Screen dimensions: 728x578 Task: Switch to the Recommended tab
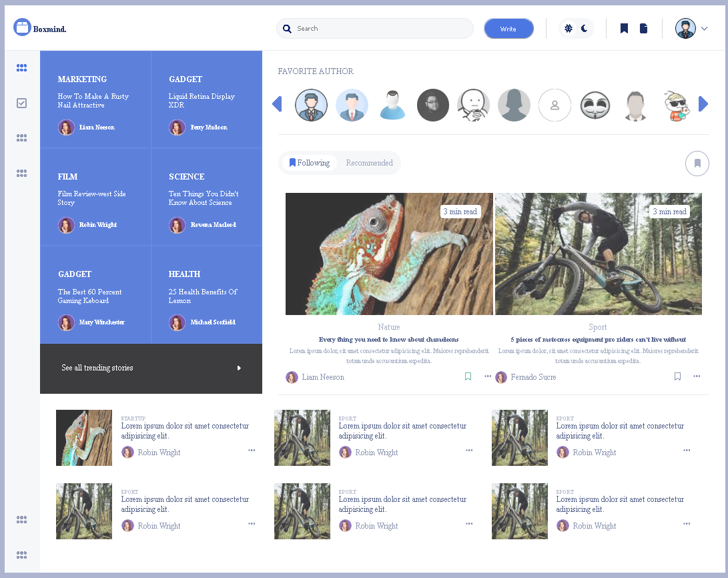pyautogui.click(x=369, y=162)
